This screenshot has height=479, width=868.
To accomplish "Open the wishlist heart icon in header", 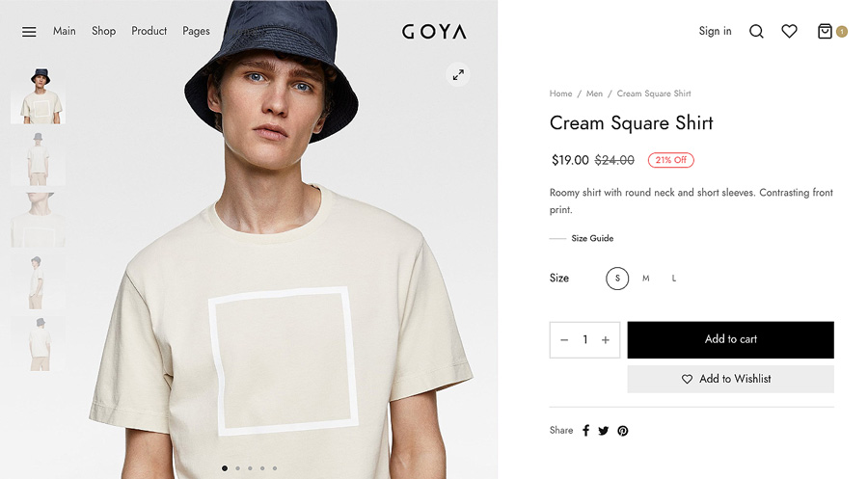I will [x=789, y=32].
